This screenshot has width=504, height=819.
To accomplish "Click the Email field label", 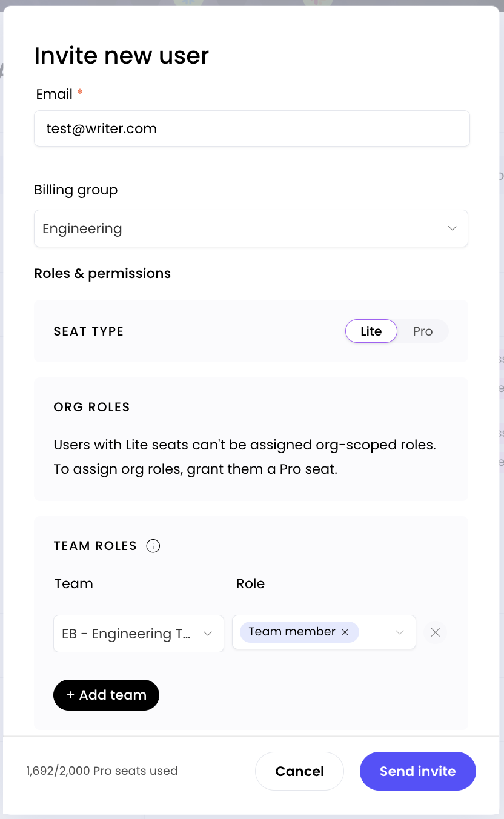I will 55,94.
